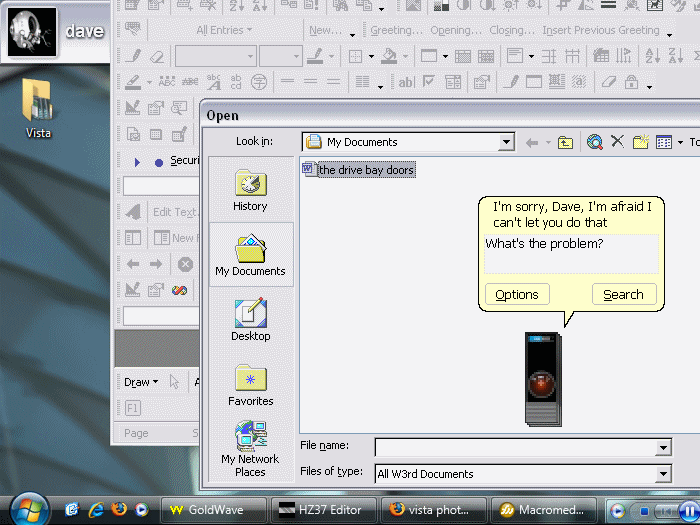The width and height of the screenshot is (700, 525).
Task: Click the Merge Cells icon
Action: click(463, 57)
